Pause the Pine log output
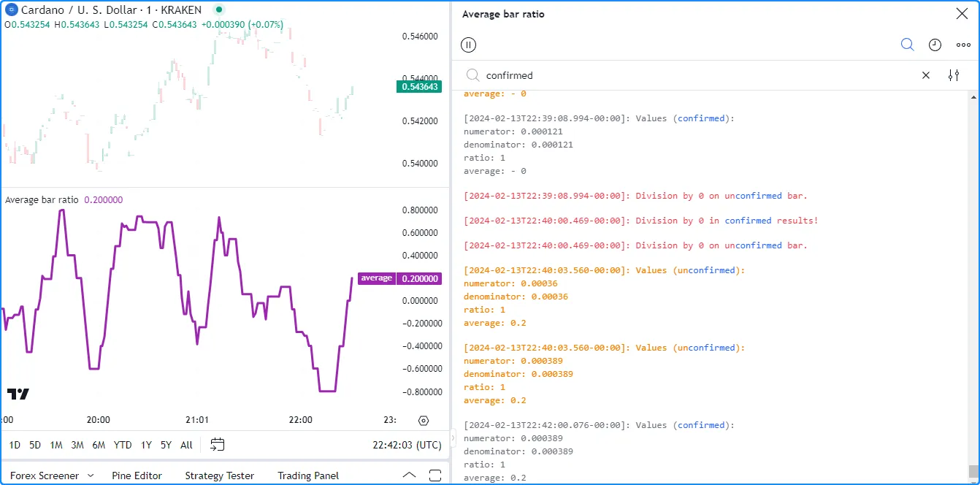Viewport: 980px width, 485px height. tap(469, 45)
